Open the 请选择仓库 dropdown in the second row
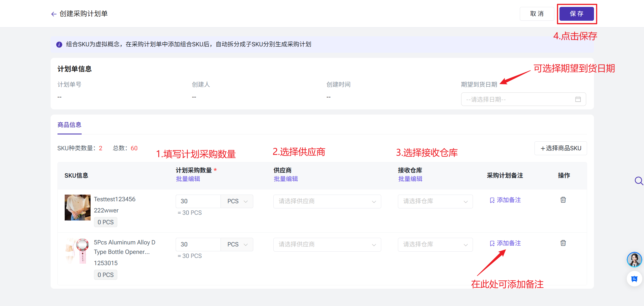644x306 pixels. coord(435,244)
